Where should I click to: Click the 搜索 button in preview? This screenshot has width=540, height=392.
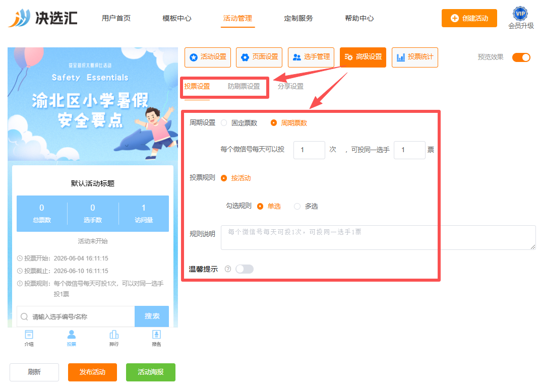tap(152, 316)
